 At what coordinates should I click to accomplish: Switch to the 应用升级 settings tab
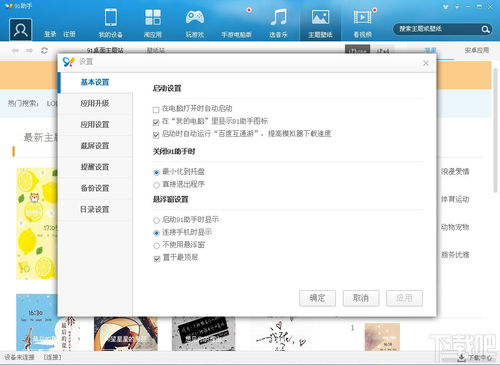pos(95,103)
